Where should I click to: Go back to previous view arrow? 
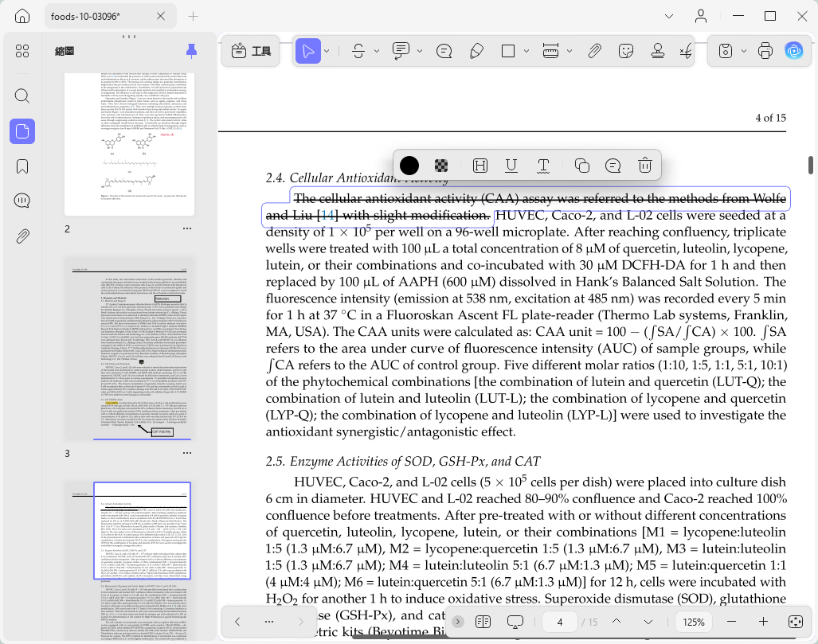pos(237,622)
